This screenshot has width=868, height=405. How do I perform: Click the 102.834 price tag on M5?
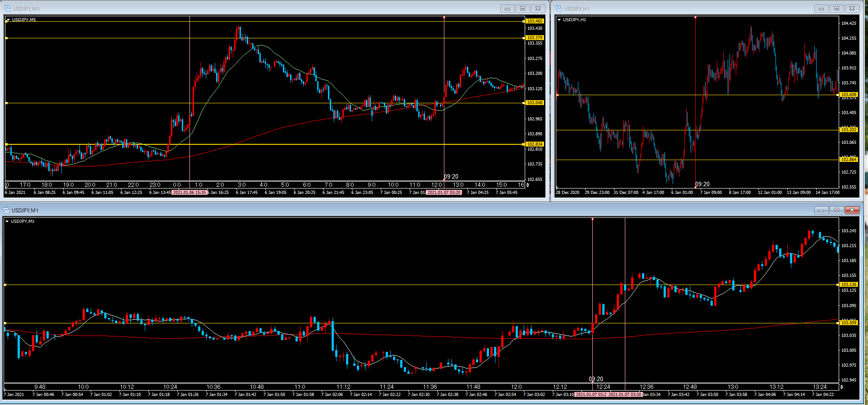click(535, 144)
